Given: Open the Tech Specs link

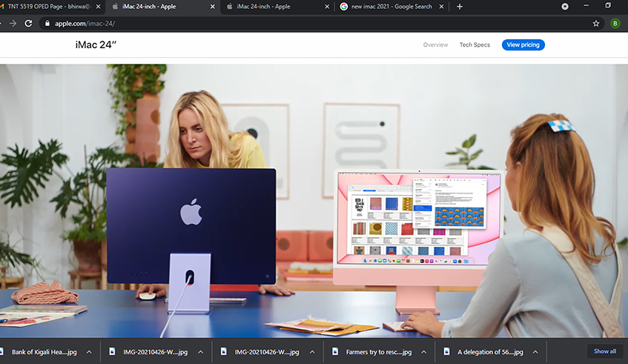Looking at the screenshot, I should (475, 44).
